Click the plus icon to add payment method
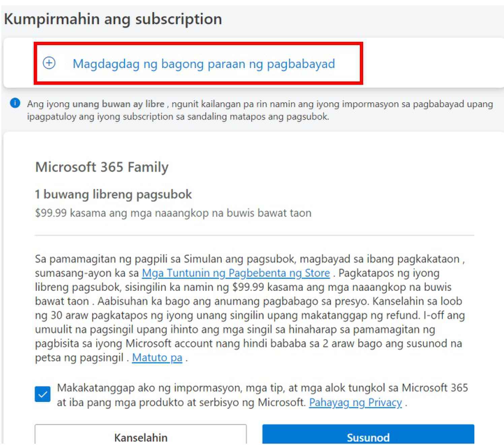Image resolution: width=504 pixels, height=445 pixels. pos(49,63)
